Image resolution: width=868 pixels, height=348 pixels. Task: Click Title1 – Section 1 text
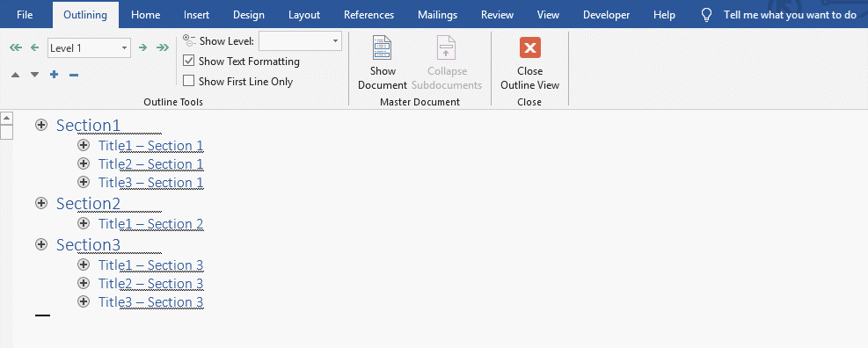click(150, 146)
